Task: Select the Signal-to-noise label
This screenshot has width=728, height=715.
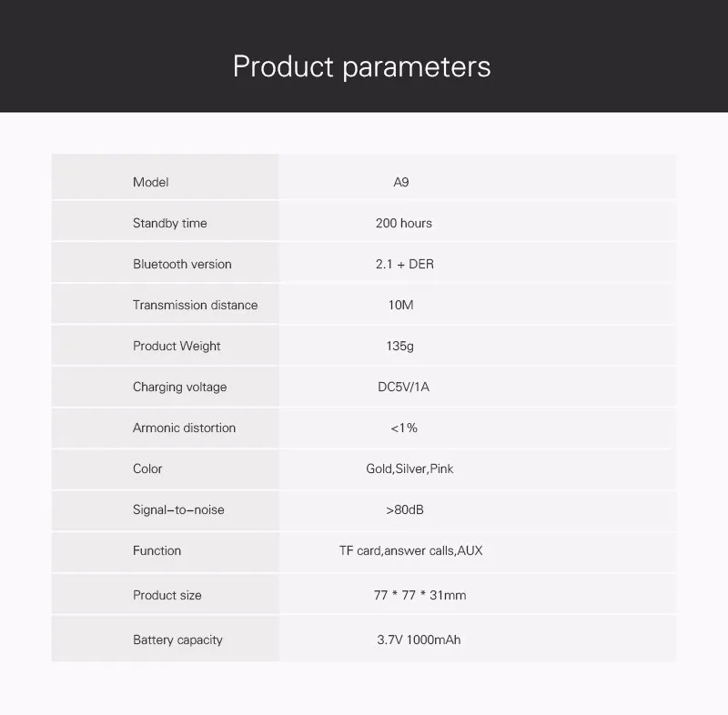Action: (178, 510)
